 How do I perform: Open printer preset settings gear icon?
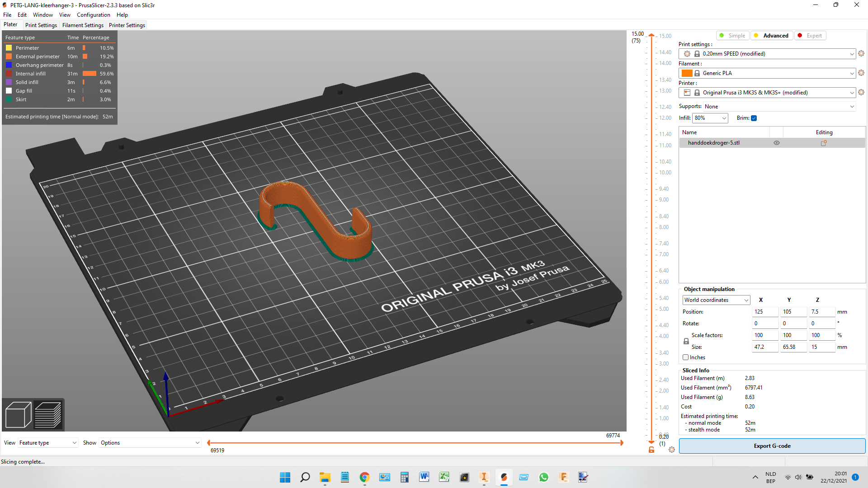(x=861, y=93)
